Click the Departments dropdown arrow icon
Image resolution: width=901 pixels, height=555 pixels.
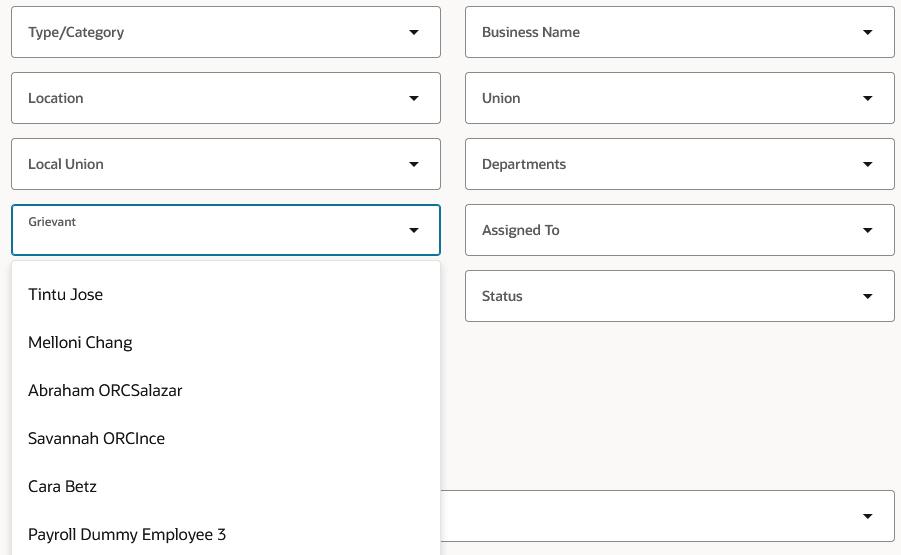coord(868,164)
